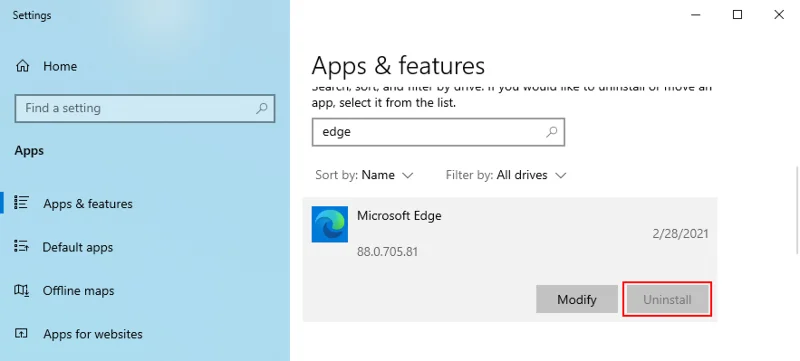This screenshot has height=361, width=800.
Task: Click the Apps & features sidebar icon
Action: tap(21, 203)
